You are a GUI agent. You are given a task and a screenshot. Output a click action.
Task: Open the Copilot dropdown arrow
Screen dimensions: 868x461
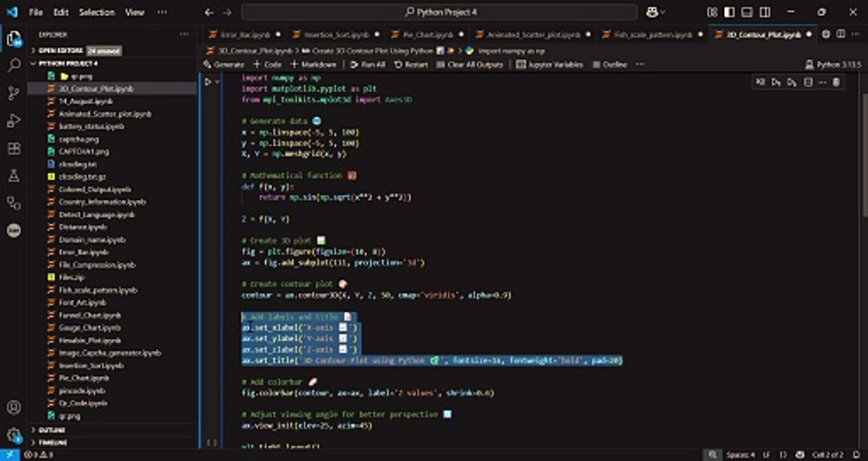point(662,12)
